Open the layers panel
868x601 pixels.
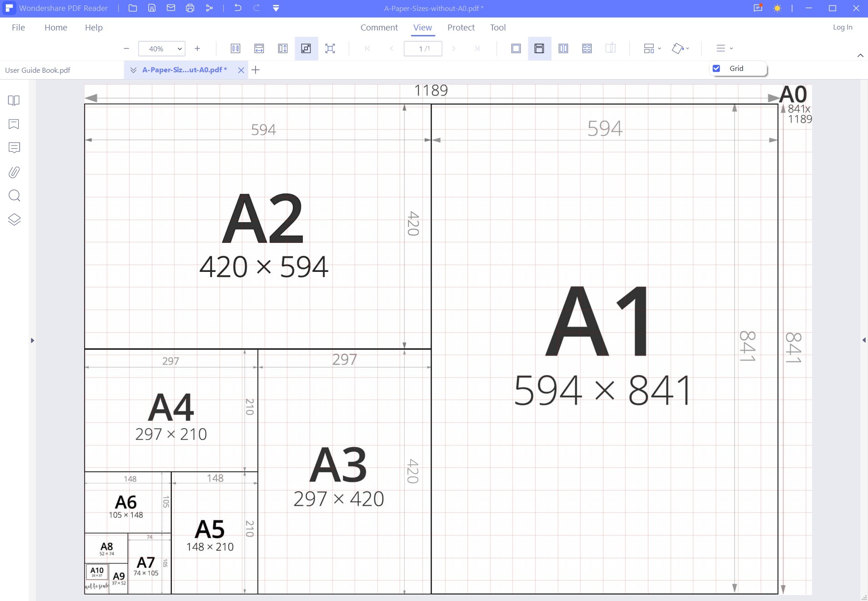(14, 220)
